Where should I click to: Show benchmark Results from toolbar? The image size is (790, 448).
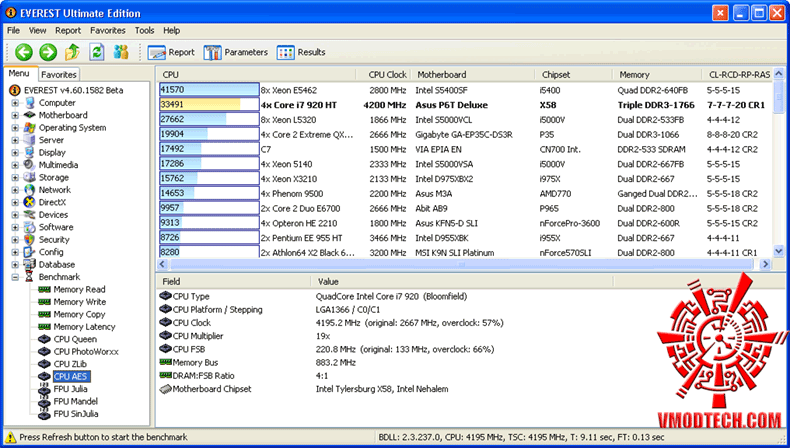pos(301,52)
